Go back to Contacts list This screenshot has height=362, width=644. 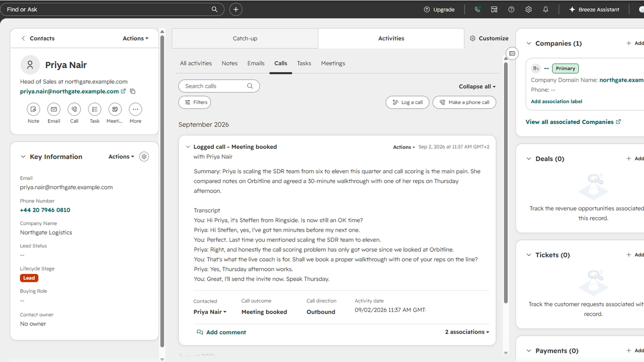click(x=38, y=38)
